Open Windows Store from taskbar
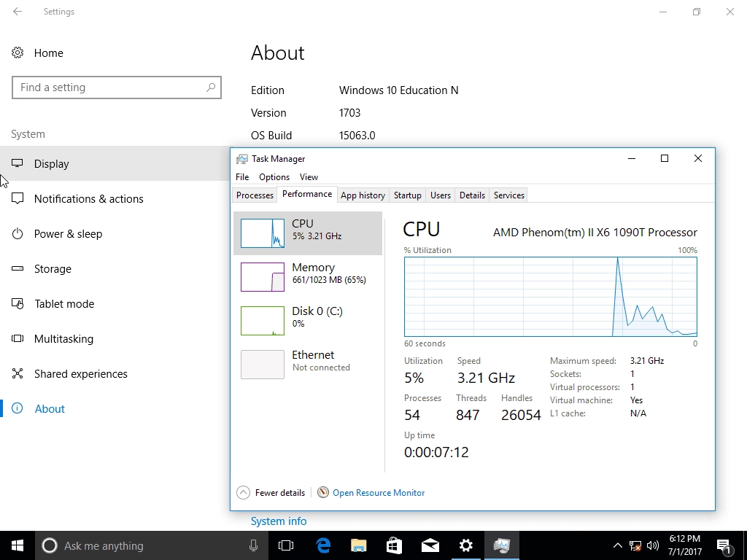This screenshot has width=747, height=560. coord(394,545)
